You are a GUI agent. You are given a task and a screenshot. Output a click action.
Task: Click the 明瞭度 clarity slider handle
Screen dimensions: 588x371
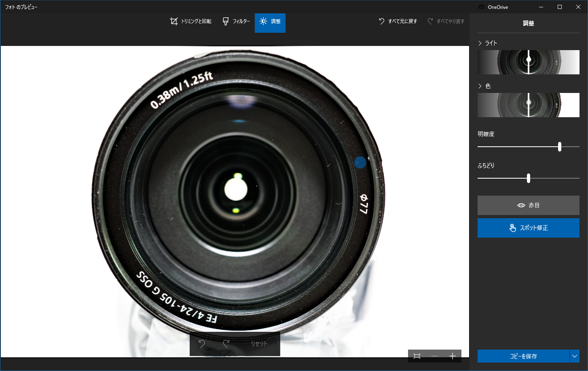tap(560, 147)
